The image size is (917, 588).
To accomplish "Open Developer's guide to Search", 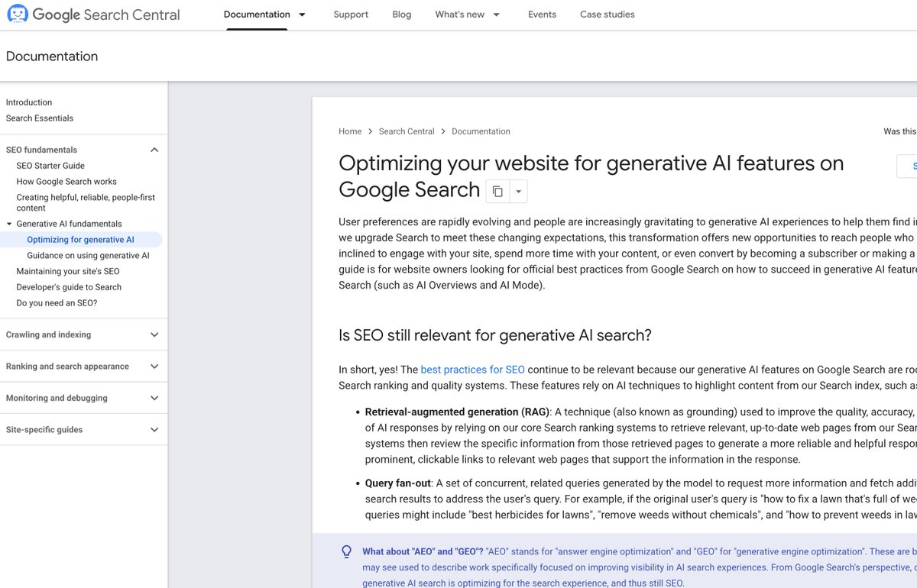I will (x=69, y=287).
